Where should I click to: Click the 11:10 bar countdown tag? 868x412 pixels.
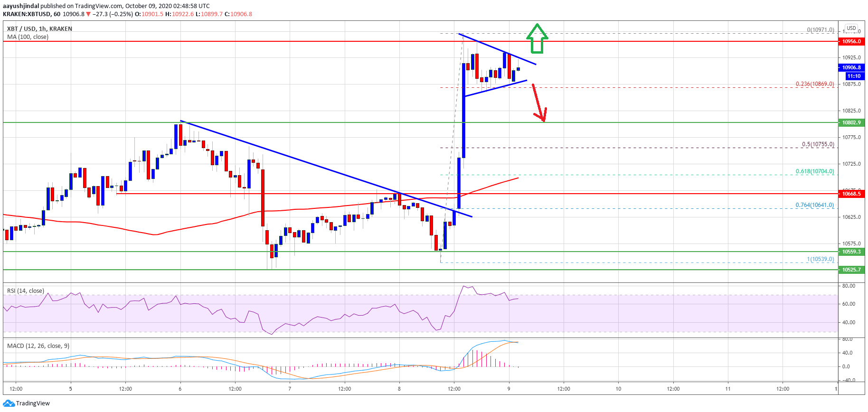(854, 76)
